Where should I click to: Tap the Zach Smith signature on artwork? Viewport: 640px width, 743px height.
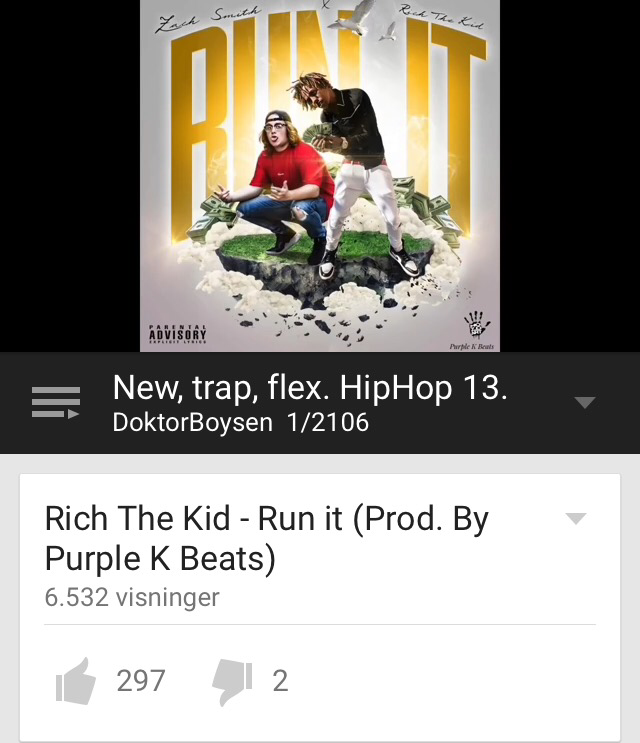pyautogui.click(x=208, y=20)
